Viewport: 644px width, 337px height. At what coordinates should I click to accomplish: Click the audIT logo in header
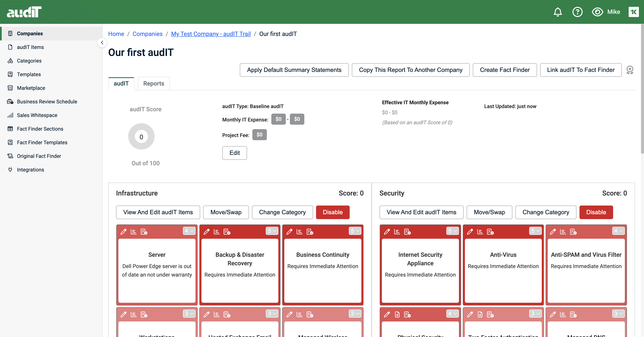[x=24, y=12]
